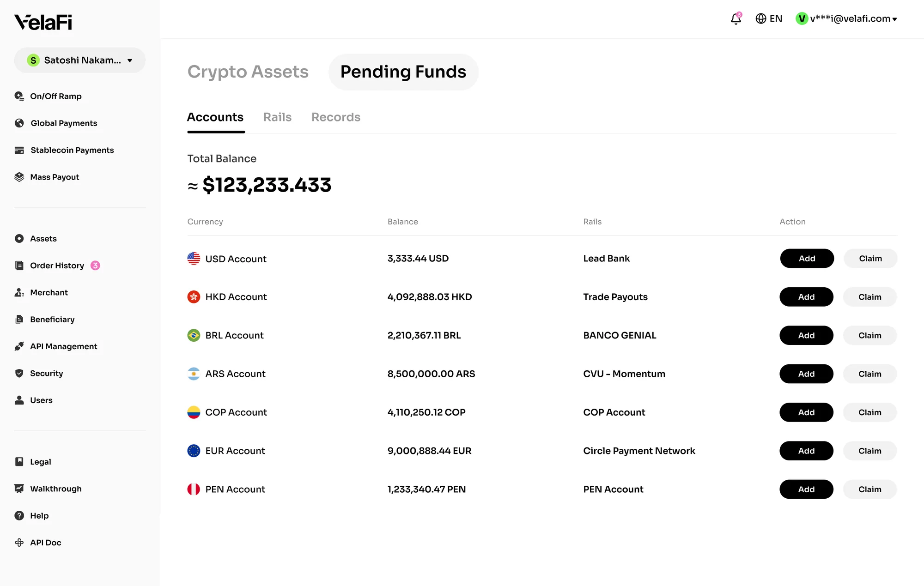Open Order History with badge
The height and width of the screenshot is (586, 924).
point(57,266)
